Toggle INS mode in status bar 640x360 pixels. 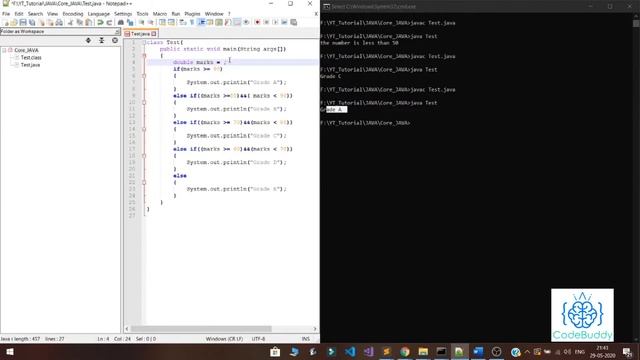(305, 339)
